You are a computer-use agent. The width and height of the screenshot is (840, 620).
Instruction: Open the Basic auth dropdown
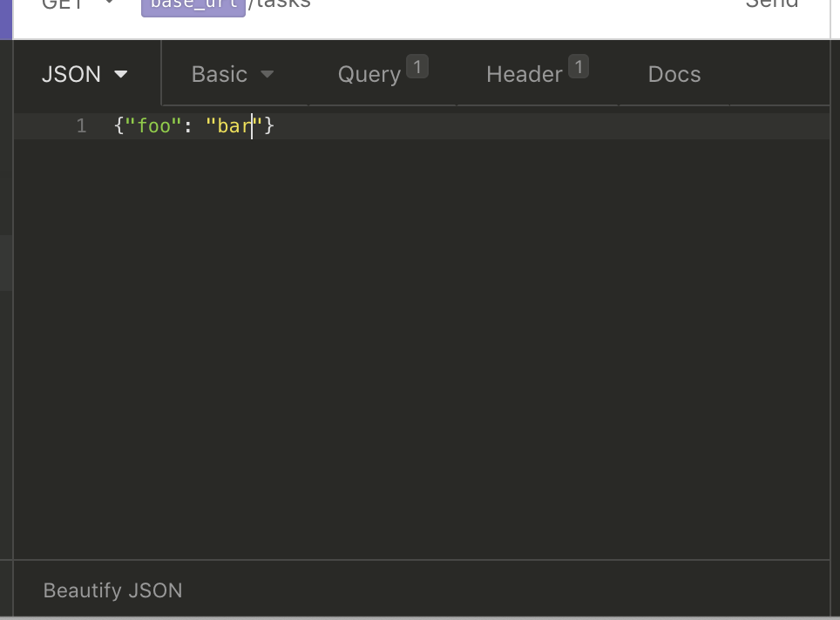tap(231, 74)
